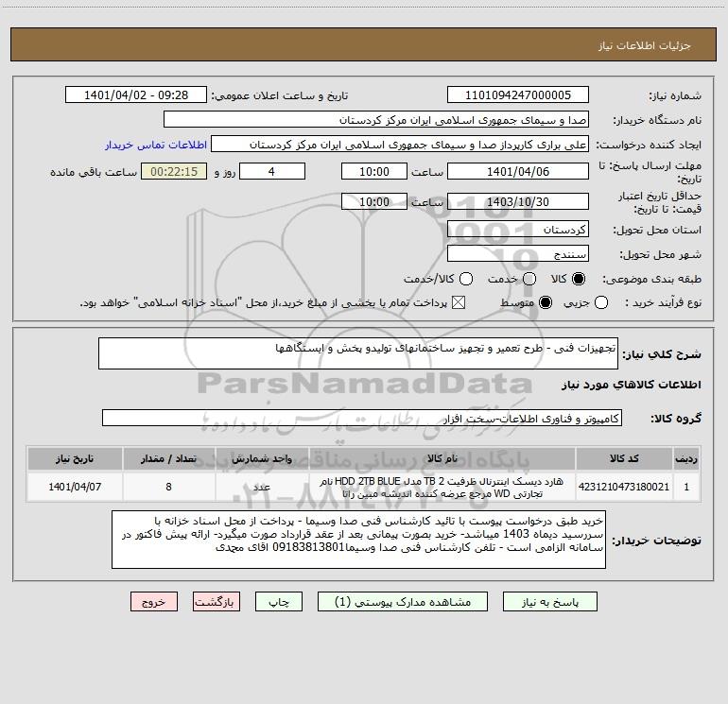Click the تاریخ نیاز column header

tap(75, 458)
